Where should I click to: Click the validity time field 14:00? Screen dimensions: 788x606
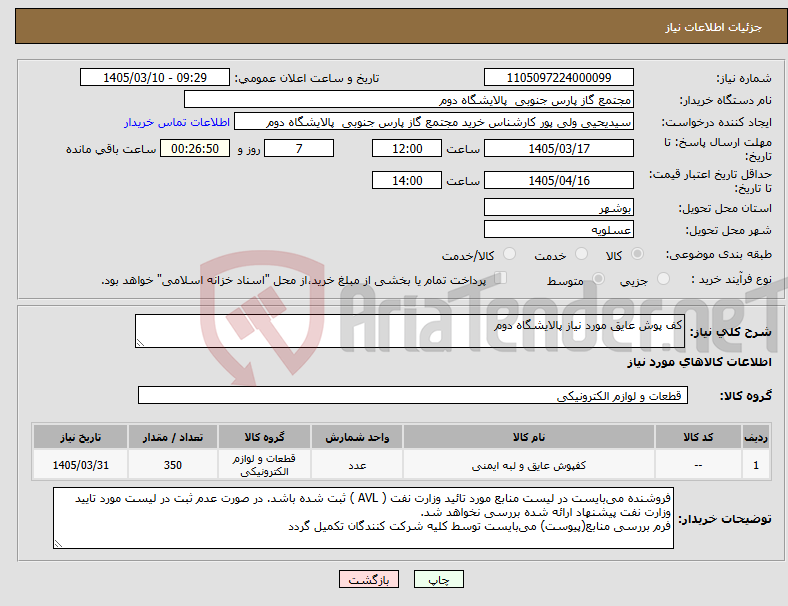tap(407, 180)
